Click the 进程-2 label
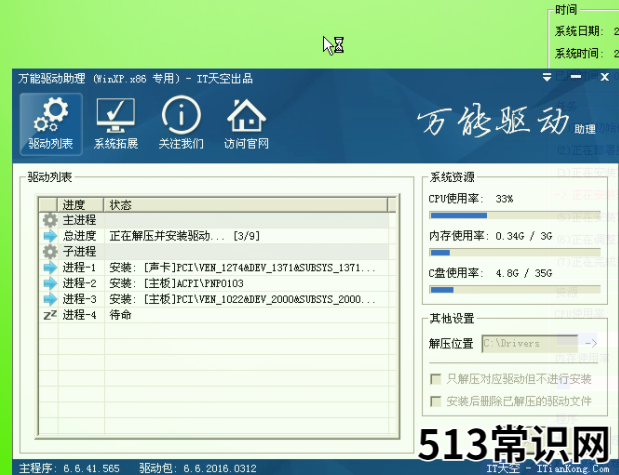This screenshot has height=475, width=619. tap(79, 283)
